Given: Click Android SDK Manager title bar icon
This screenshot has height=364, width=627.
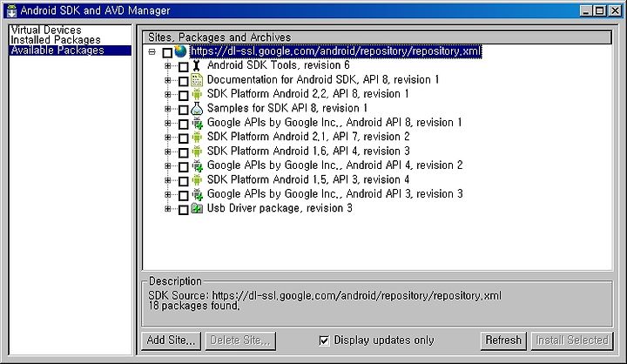Looking at the screenshot, I should pos(11,10).
